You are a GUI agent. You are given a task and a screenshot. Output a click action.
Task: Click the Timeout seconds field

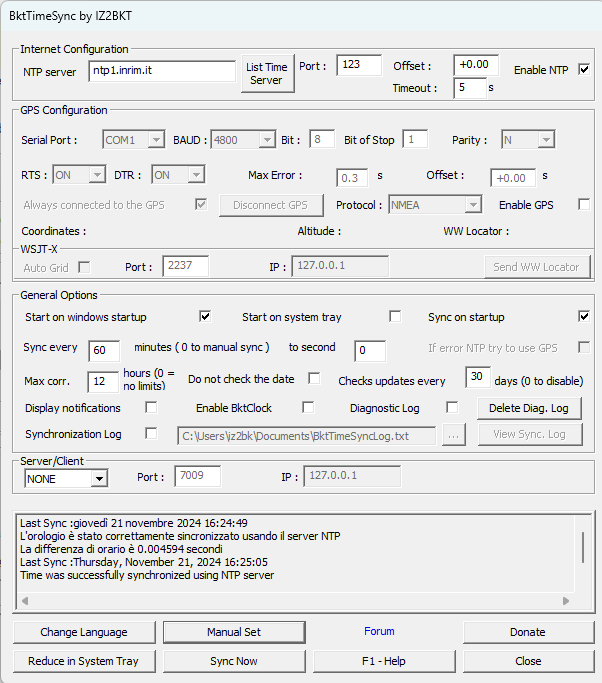click(x=470, y=88)
